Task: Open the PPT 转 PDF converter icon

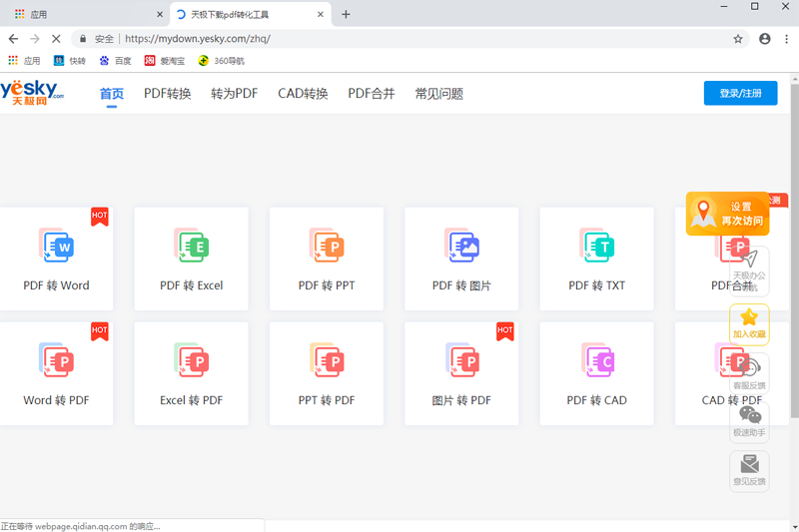Action: pos(327,360)
